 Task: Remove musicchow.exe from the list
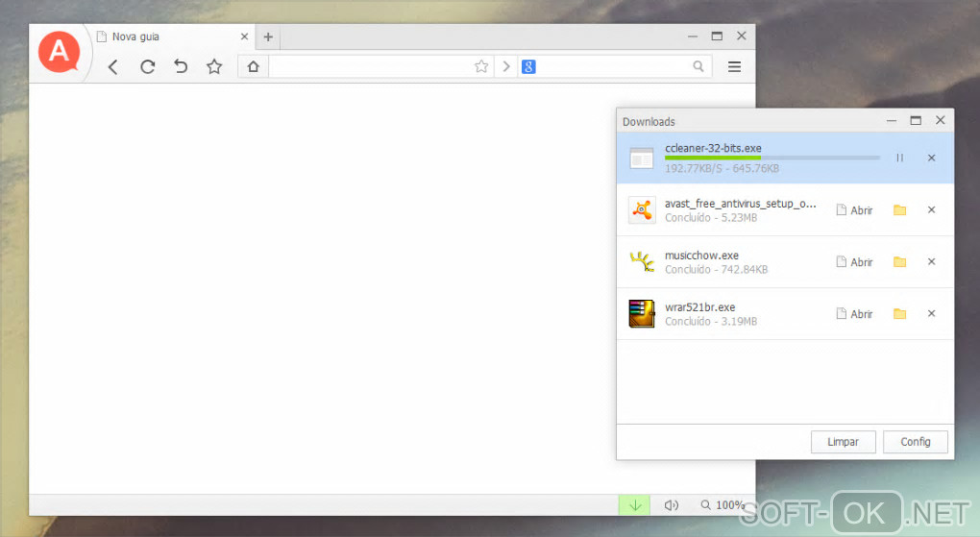(x=931, y=262)
